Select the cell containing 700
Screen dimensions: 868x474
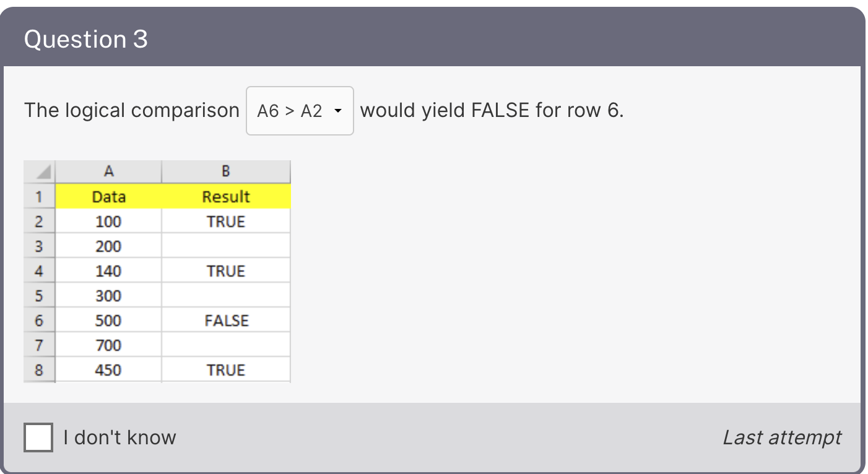coord(108,345)
